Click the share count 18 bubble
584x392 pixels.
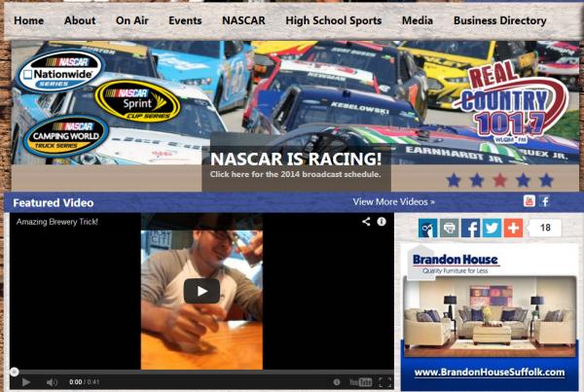[545, 228]
